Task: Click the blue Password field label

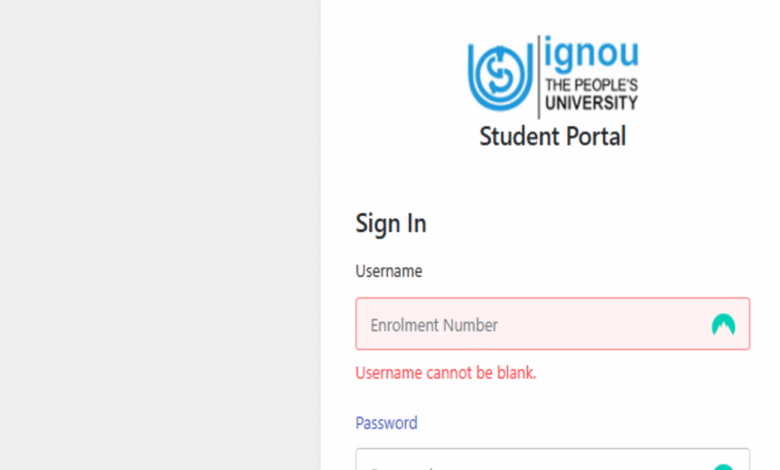Action: (x=386, y=423)
